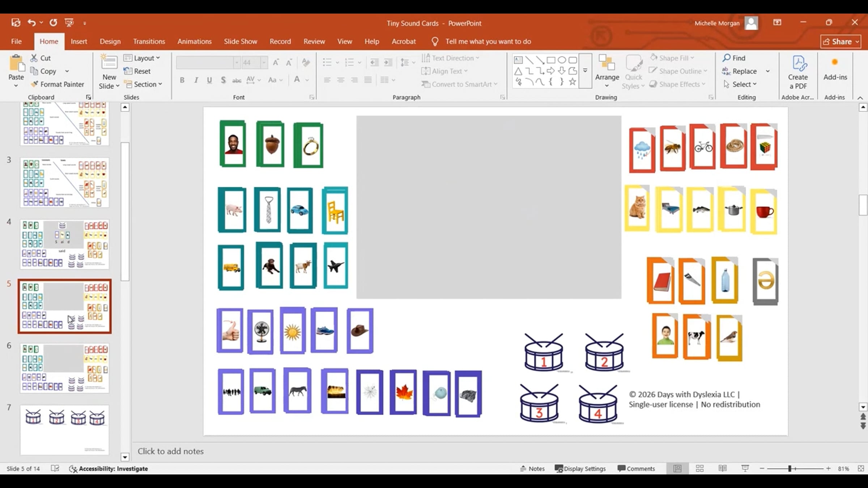Click the Redo repeat icon
This screenshot has height=488, width=868.
pos(53,23)
